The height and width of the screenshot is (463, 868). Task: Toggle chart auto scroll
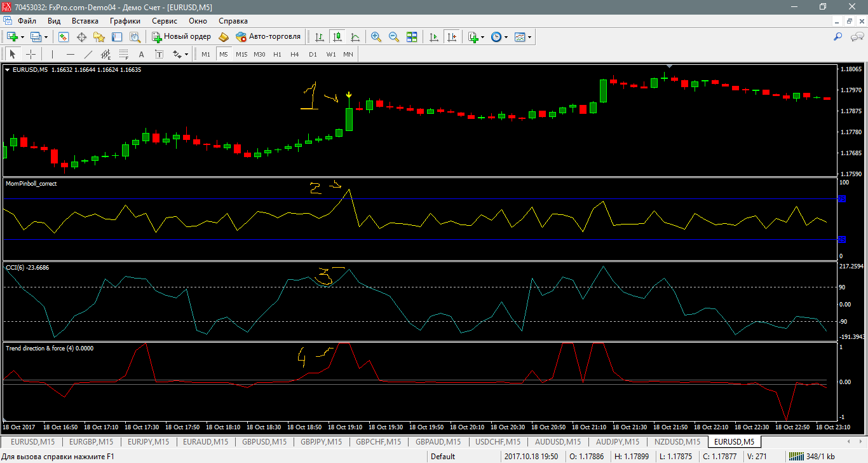(435, 37)
